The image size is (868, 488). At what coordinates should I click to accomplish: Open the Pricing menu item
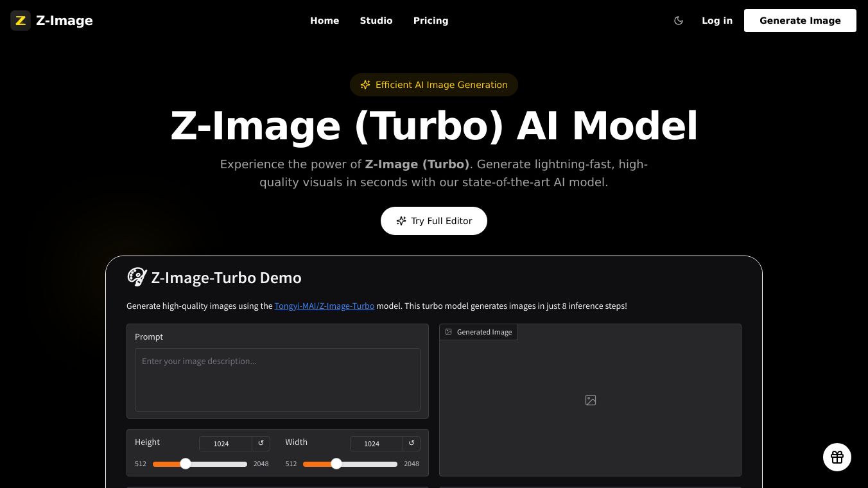431,21
